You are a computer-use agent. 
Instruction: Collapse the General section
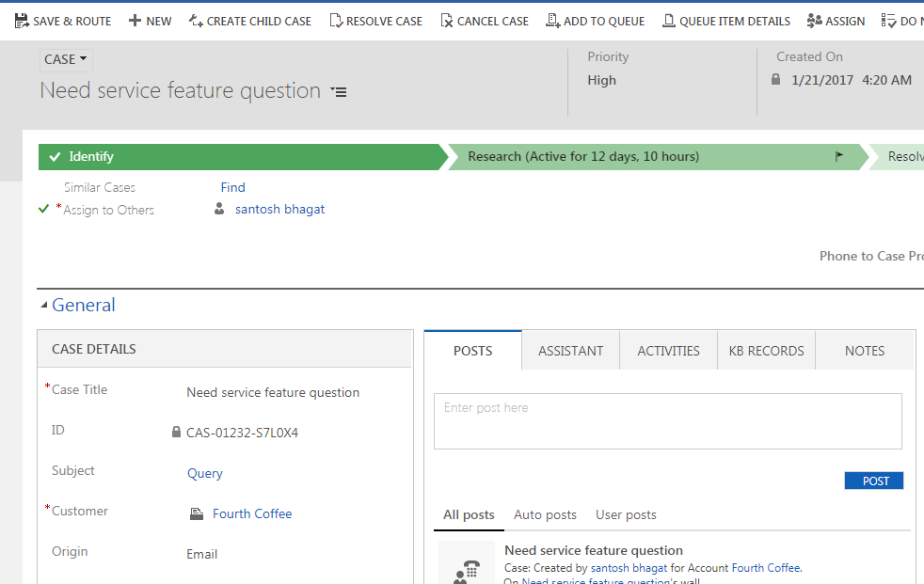[45, 306]
